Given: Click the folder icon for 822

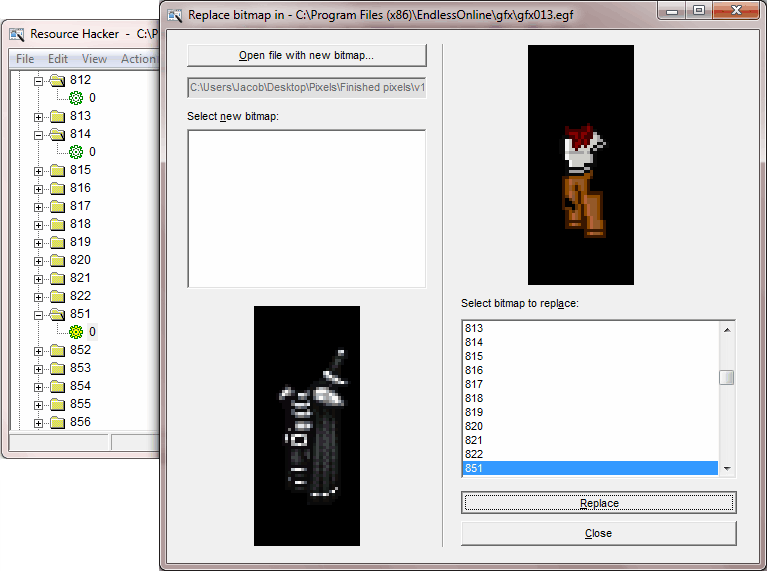Looking at the screenshot, I should click(57, 296).
